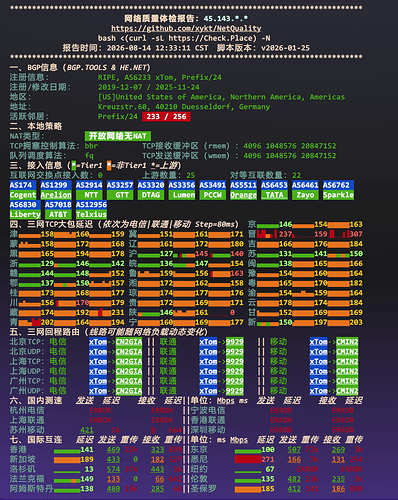Click the AS6461 Zayo badge

pyautogui.click(x=305, y=190)
